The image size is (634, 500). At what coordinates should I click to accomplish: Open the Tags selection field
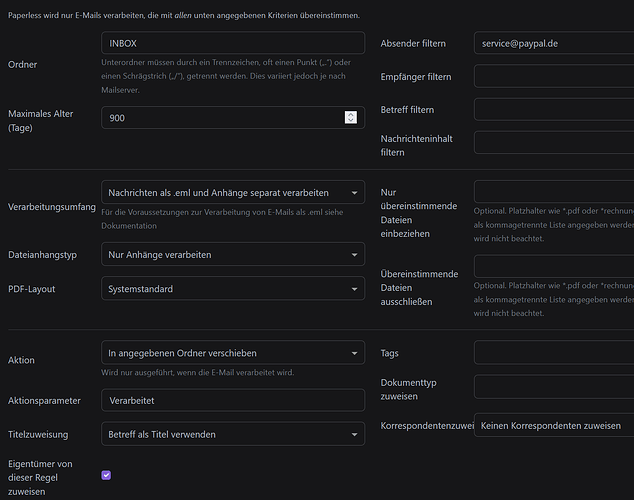point(553,353)
